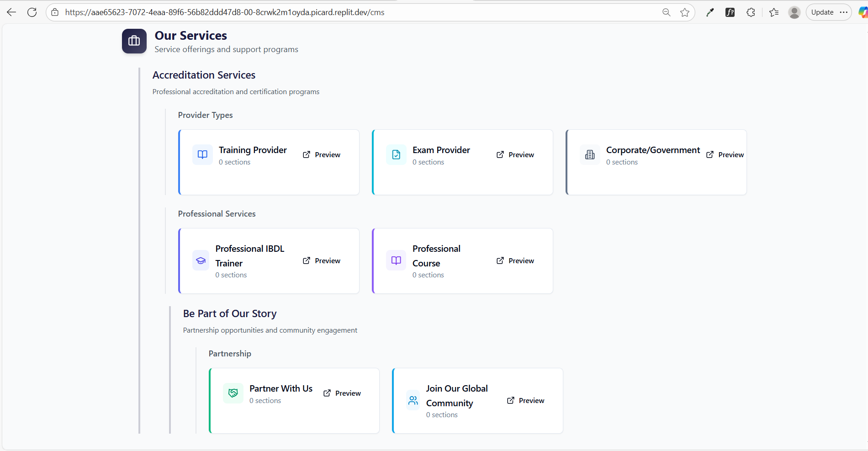Reload the page with the refresh button

tap(32, 12)
